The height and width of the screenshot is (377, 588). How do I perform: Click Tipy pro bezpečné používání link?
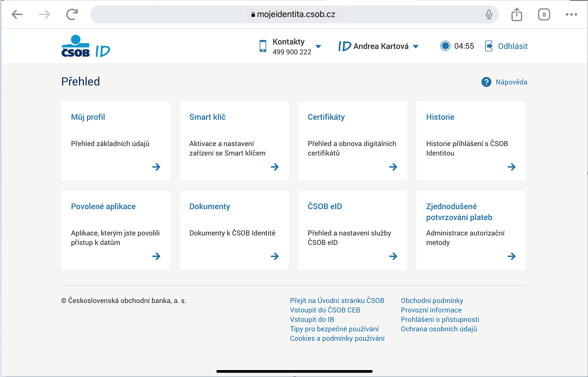pyautogui.click(x=334, y=329)
